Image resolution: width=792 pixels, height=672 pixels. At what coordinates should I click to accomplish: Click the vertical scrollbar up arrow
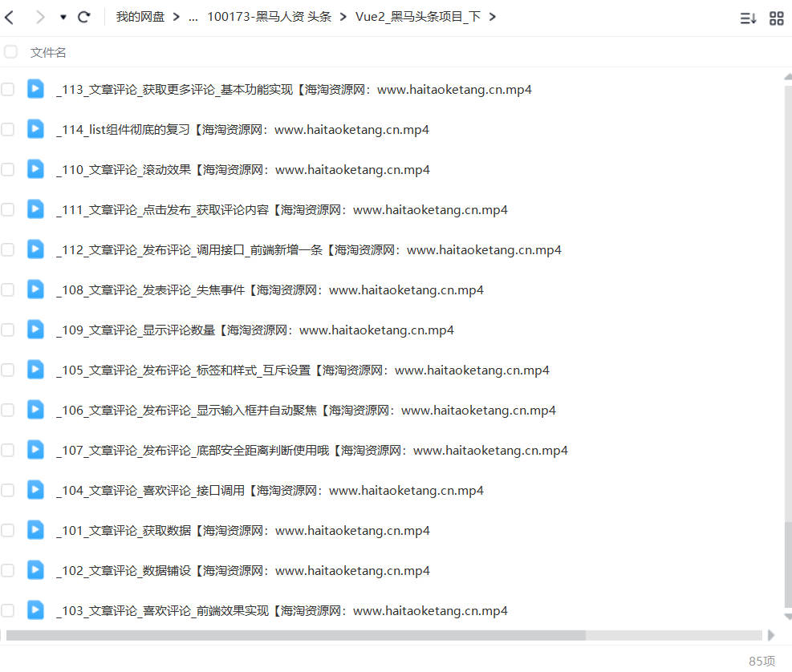pyautogui.click(x=788, y=77)
